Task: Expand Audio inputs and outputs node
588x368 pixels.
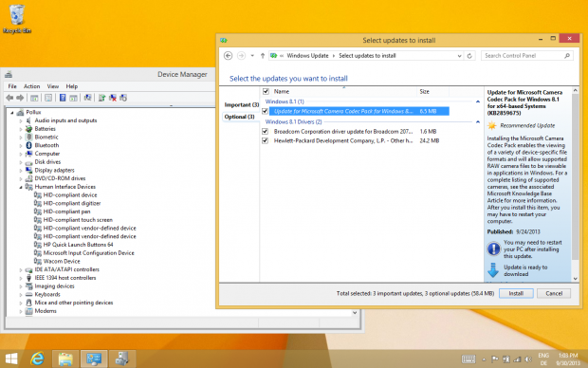Action: (21, 120)
